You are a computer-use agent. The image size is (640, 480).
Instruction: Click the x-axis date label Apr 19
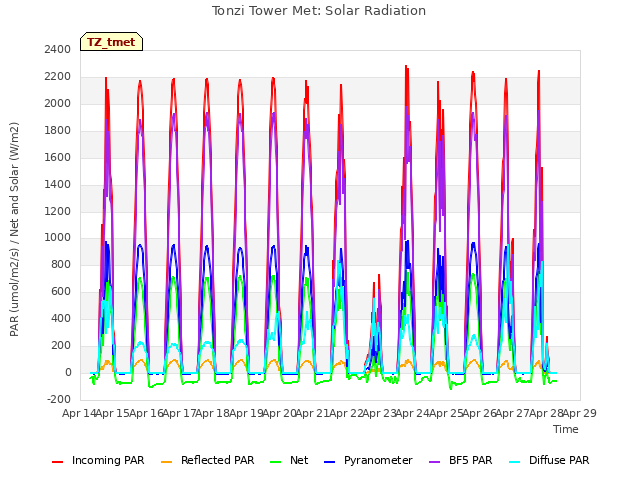247,413
